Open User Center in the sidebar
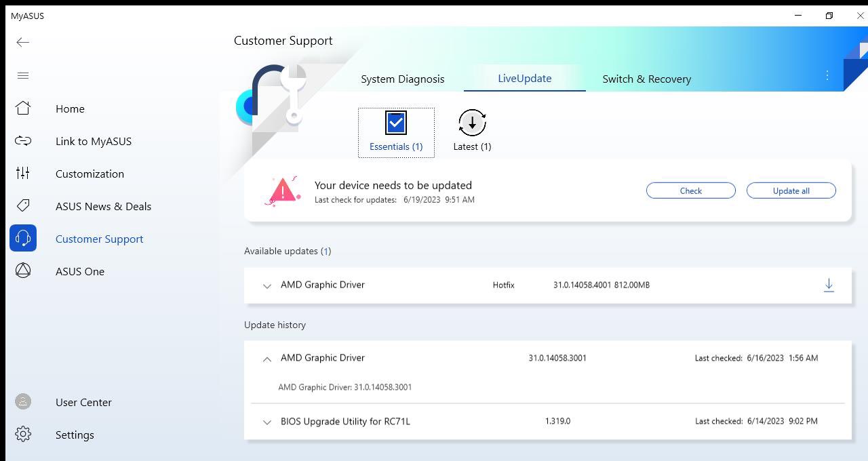The height and width of the screenshot is (461, 868). 83,402
